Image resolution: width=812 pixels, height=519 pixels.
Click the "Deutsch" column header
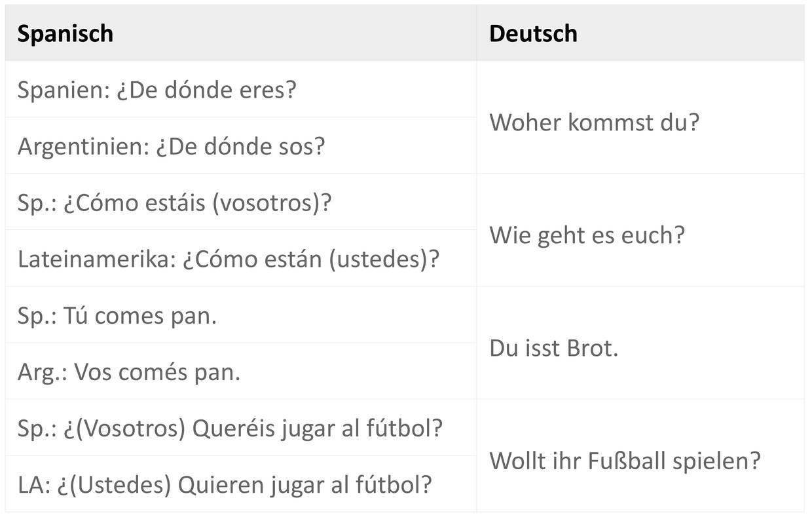[533, 33]
